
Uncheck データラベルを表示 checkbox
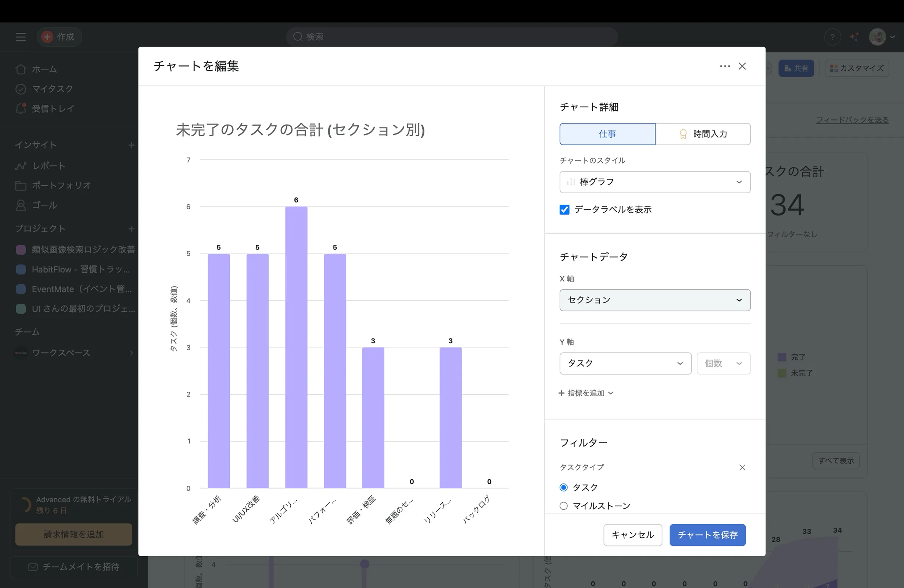coord(564,210)
